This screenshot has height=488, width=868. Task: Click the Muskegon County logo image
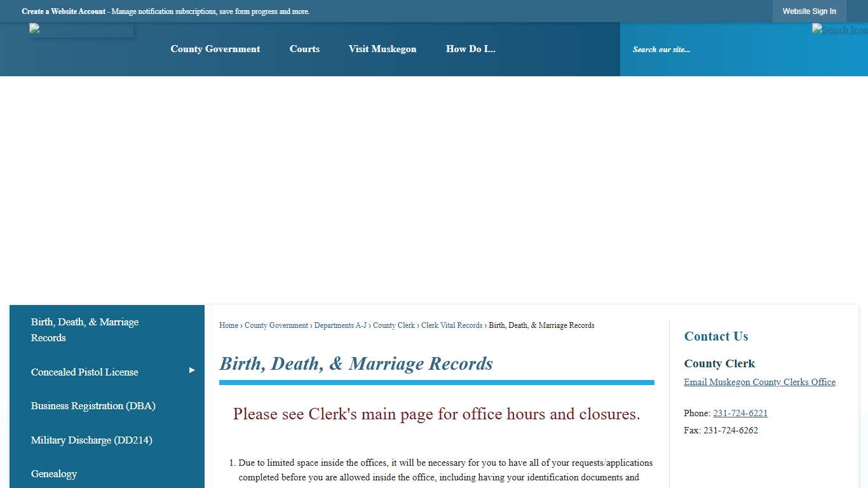[81, 29]
